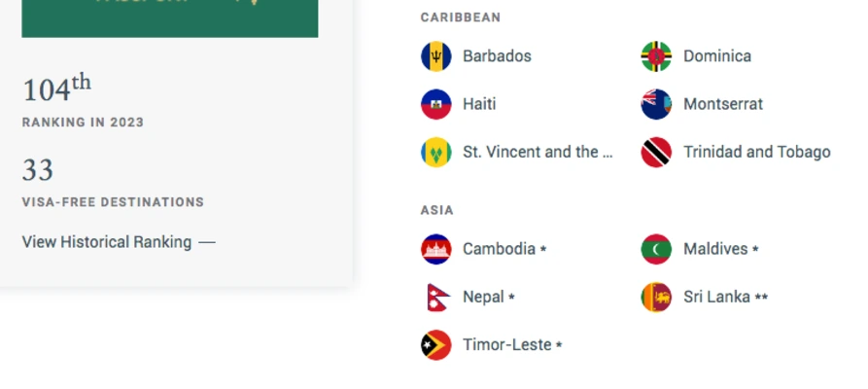The image size is (868, 389).
Task: Click the Montserrat flag icon
Action: pos(656,104)
